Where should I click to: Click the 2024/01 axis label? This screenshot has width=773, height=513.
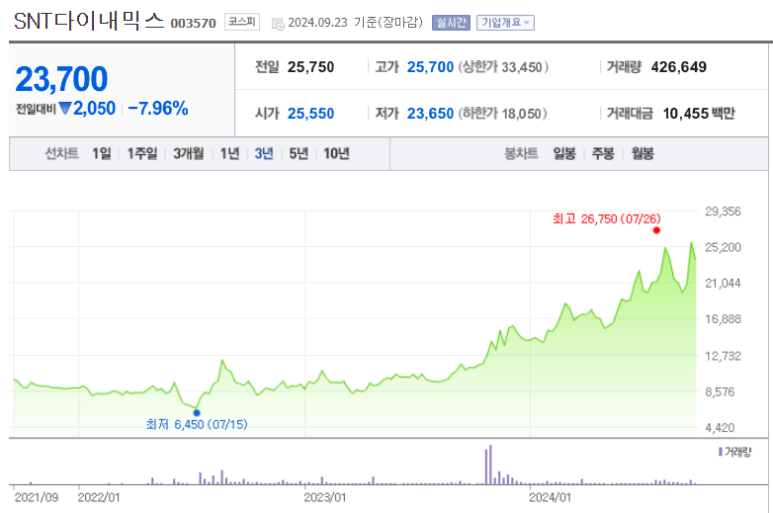[550, 497]
